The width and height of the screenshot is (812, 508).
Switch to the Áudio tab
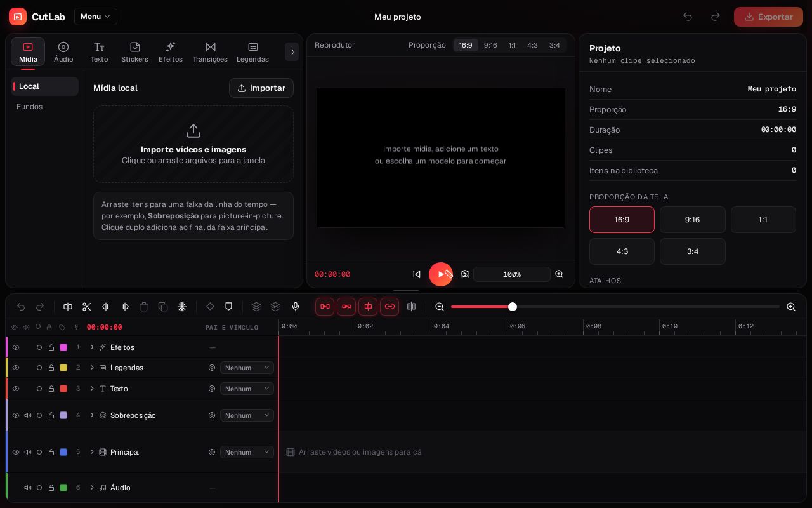[x=63, y=52]
